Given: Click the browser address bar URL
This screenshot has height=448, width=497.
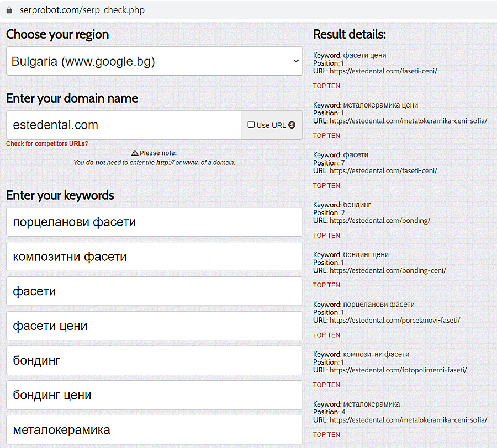Looking at the screenshot, I should [x=82, y=10].
